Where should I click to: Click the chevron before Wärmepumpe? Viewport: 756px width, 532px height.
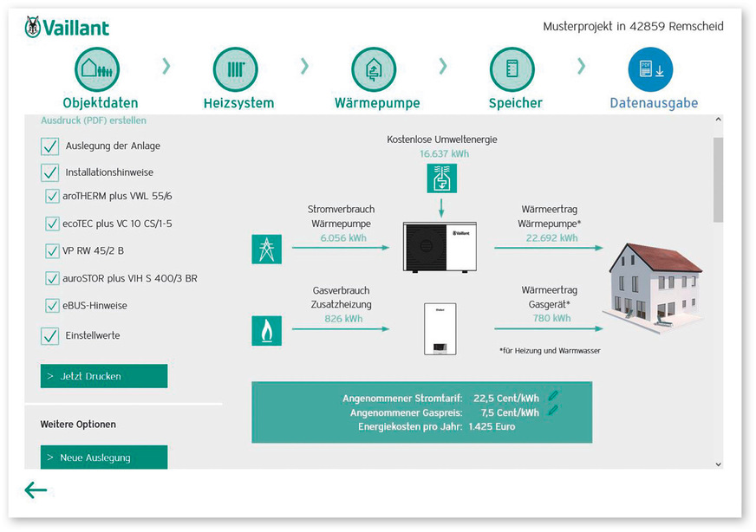tap(304, 65)
